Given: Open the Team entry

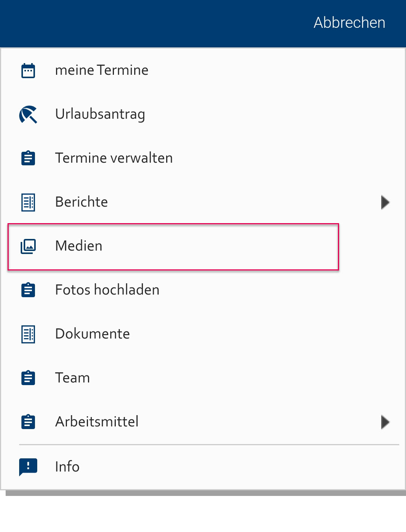Looking at the screenshot, I should point(203,378).
